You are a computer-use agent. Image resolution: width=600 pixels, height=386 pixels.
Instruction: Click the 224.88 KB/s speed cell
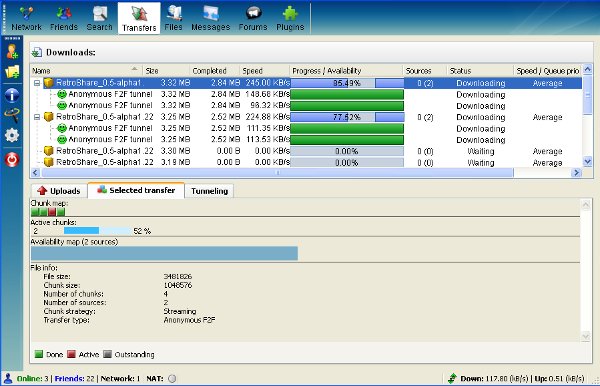coord(267,117)
